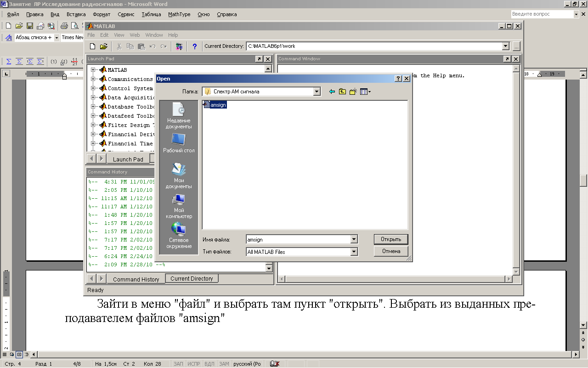Click MATLAB Undo arrow icon
Viewport: 588px width, 368px height.
pyautogui.click(x=153, y=46)
